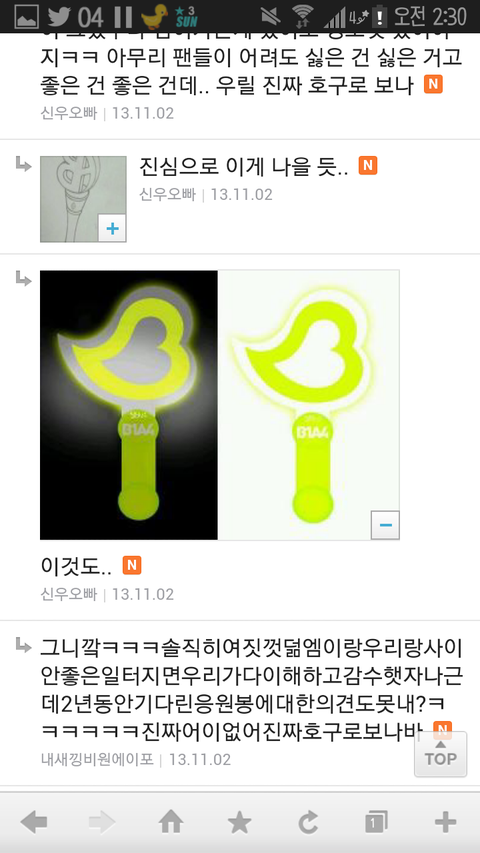Tap the duck icon in status bar

(154, 16)
